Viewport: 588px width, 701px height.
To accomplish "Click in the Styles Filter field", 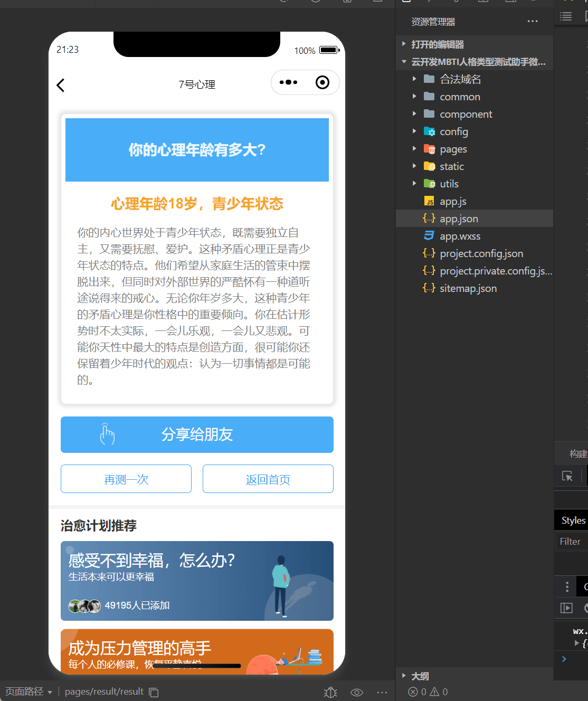I will (572, 542).
